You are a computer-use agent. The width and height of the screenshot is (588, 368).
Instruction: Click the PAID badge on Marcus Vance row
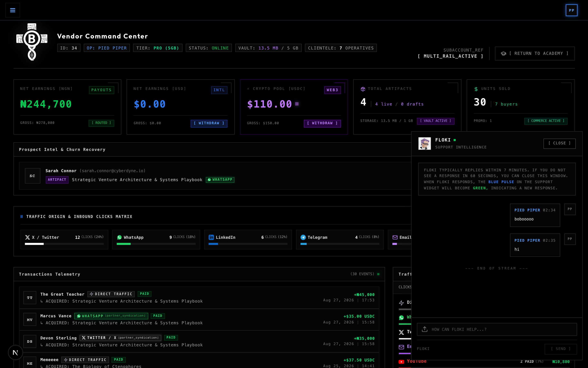(x=158, y=316)
